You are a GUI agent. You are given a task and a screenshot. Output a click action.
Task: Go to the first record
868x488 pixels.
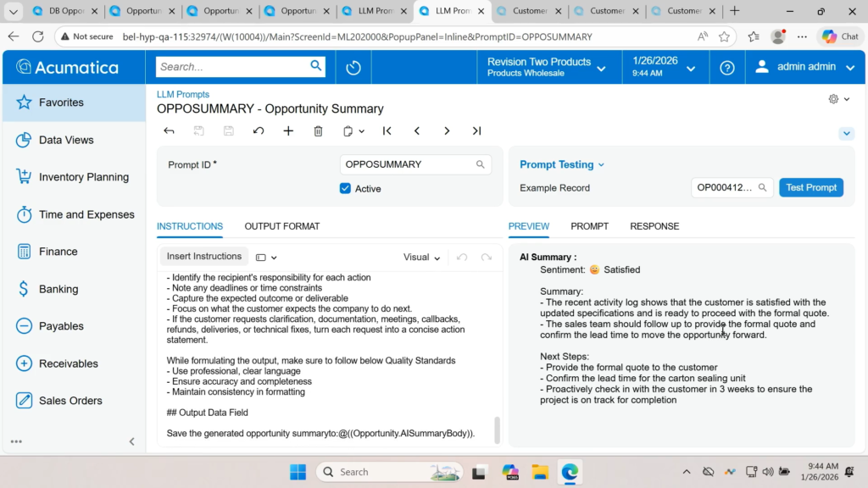tap(387, 131)
